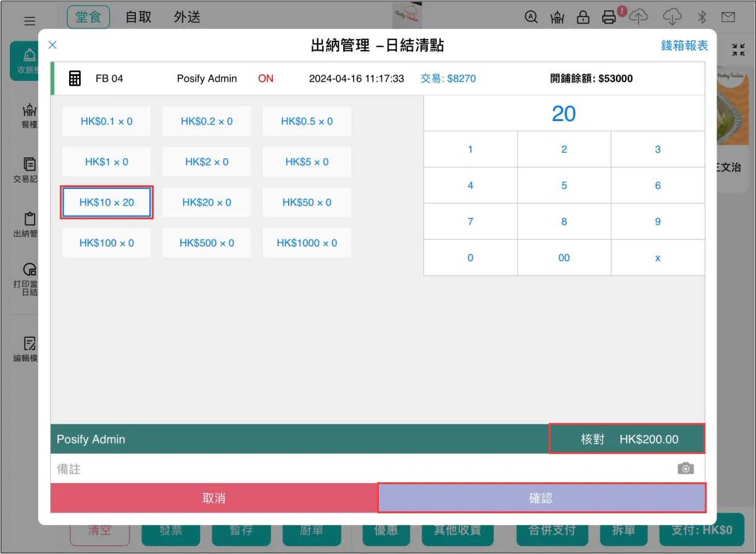Click the cloud download icon
The image size is (756, 554).
click(x=672, y=17)
